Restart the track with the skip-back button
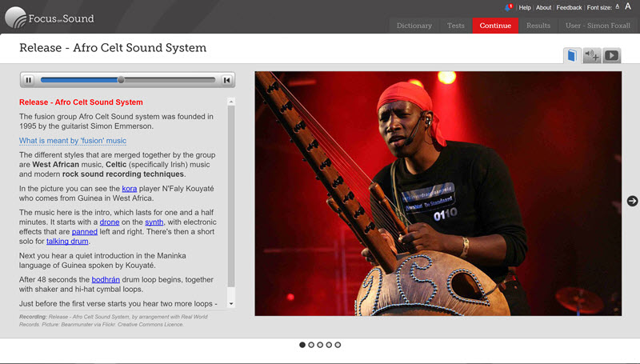 pyautogui.click(x=226, y=80)
